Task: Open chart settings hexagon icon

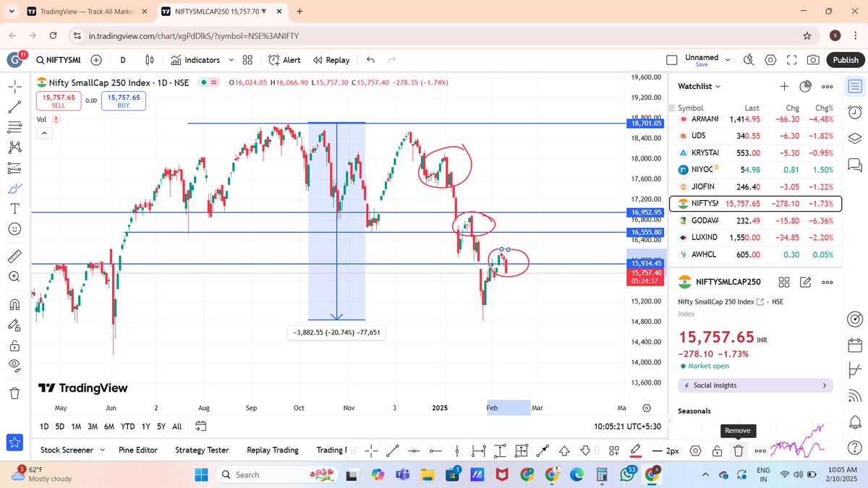Action: (770, 60)
